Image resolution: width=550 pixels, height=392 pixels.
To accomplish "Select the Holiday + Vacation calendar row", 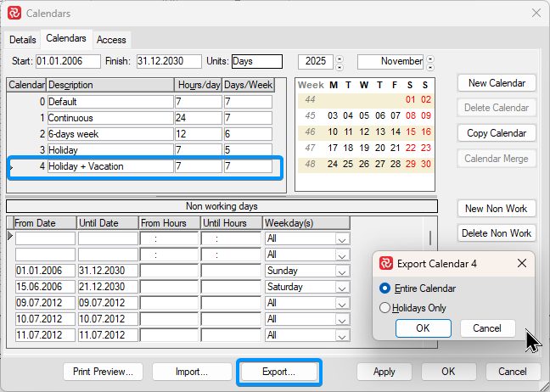I will pos(140,166).
